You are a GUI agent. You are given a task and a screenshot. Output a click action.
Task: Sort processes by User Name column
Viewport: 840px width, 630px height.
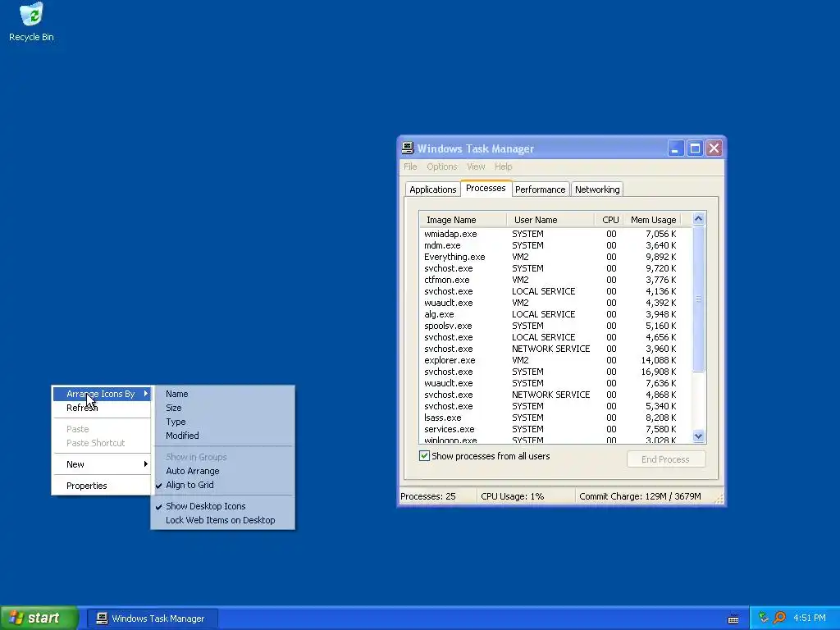550,220
